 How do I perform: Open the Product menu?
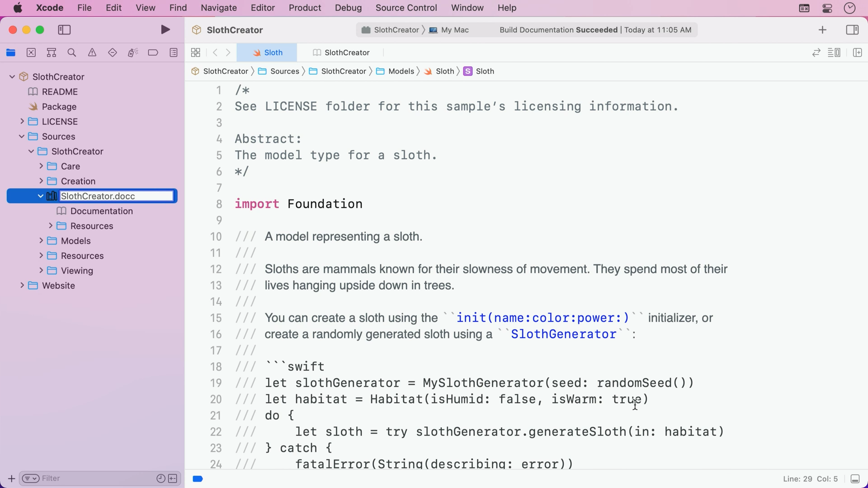pyautogui.click(x=305, y=8)
